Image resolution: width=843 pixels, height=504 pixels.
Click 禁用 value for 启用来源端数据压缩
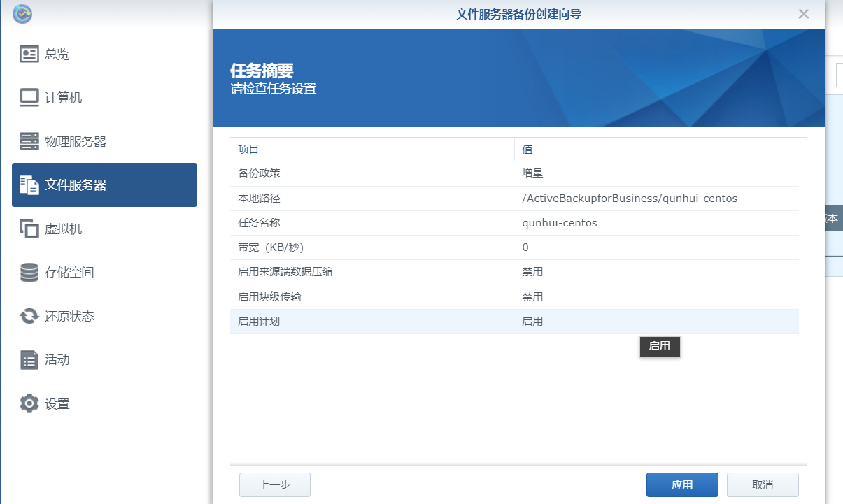click(x=532, y=272)
